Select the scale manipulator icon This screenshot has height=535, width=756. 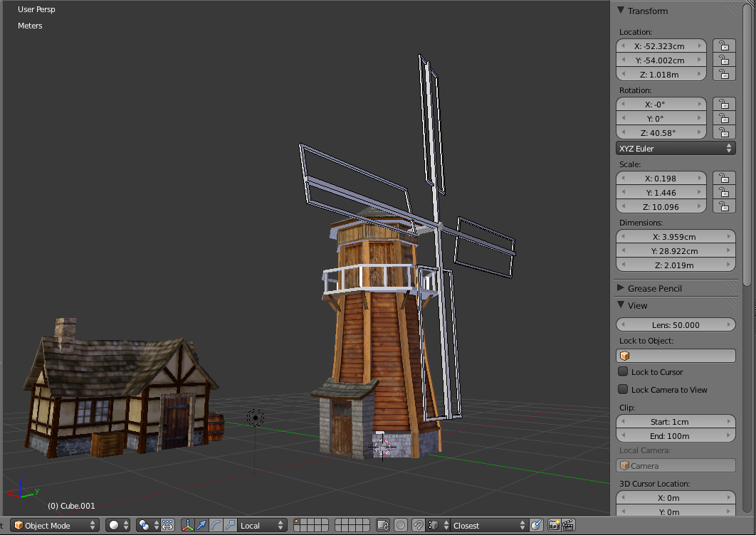231,525
